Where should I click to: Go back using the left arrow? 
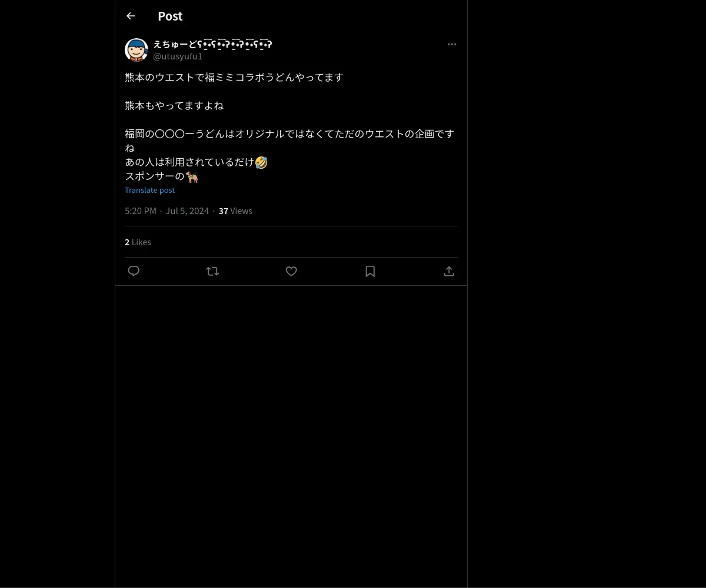131,16
